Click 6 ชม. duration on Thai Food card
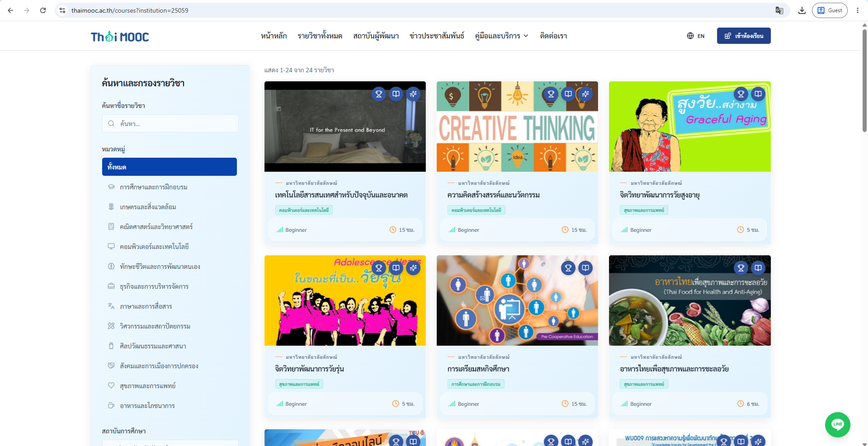The width and height of the screenshot is (868, 446). (x=748, y=404)
